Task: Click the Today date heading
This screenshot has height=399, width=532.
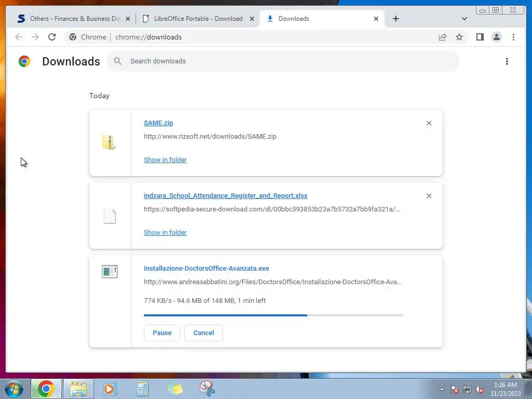Action: click(x=99, y=96)
